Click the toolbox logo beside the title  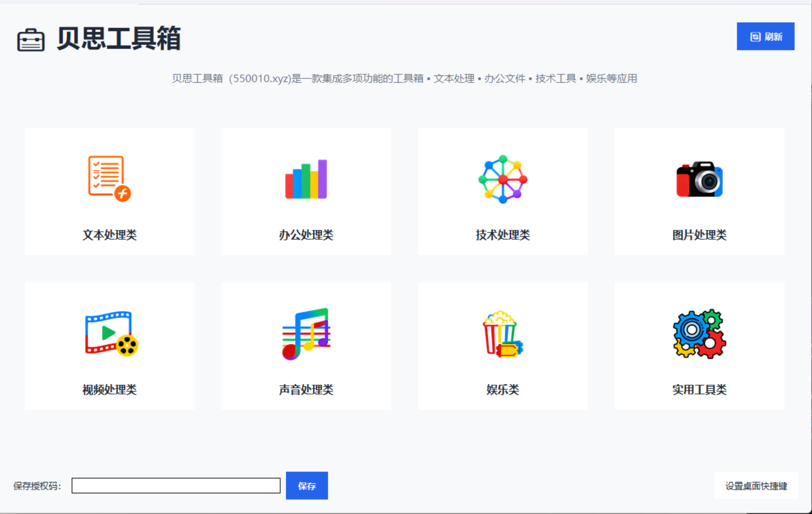(x=31, y=40)
